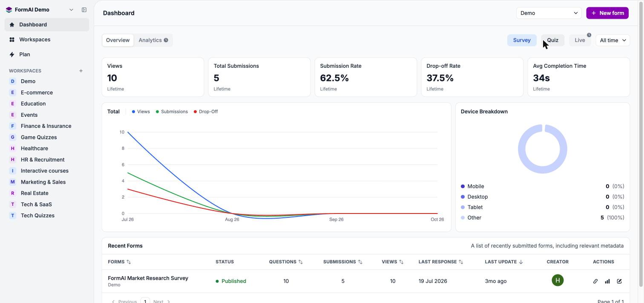
Task: Switch to the Overview tab
Action: (x=118, y=40)
